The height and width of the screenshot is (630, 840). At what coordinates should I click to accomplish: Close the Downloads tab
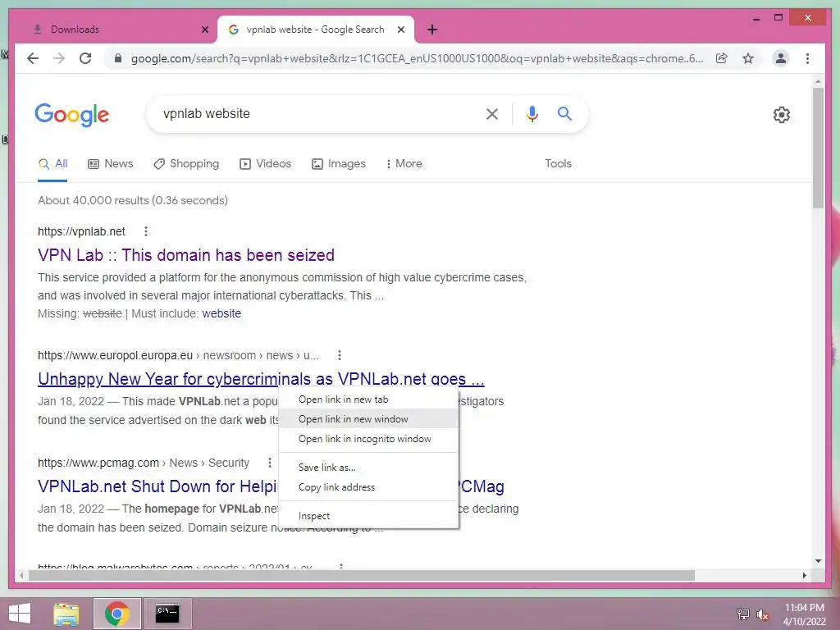pos(204,30)
